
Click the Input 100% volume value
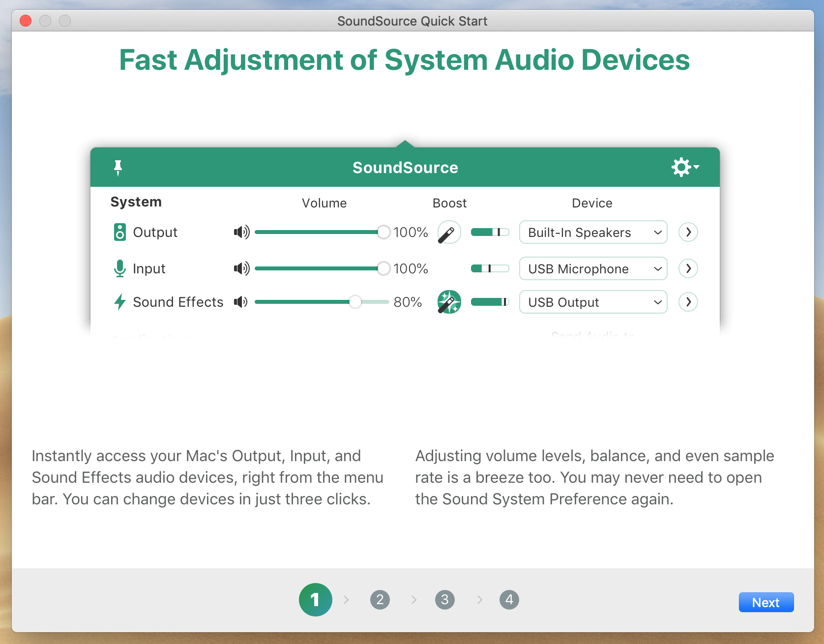pyautogui.click(x=411, y=268)
